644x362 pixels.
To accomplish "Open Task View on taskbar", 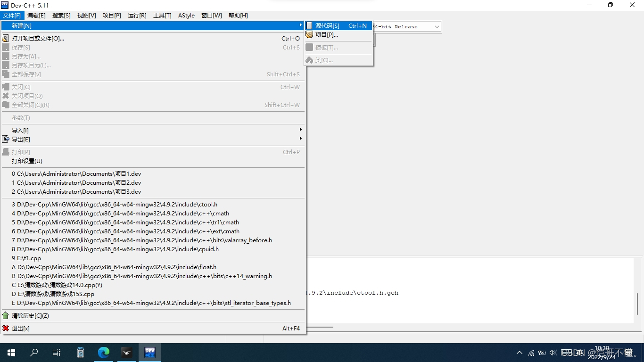I will [57, 352].
